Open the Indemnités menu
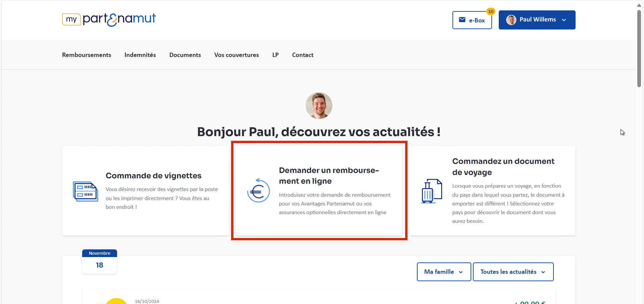The height and width of the screenshot is (304, 644). click(x=140, y=55)
